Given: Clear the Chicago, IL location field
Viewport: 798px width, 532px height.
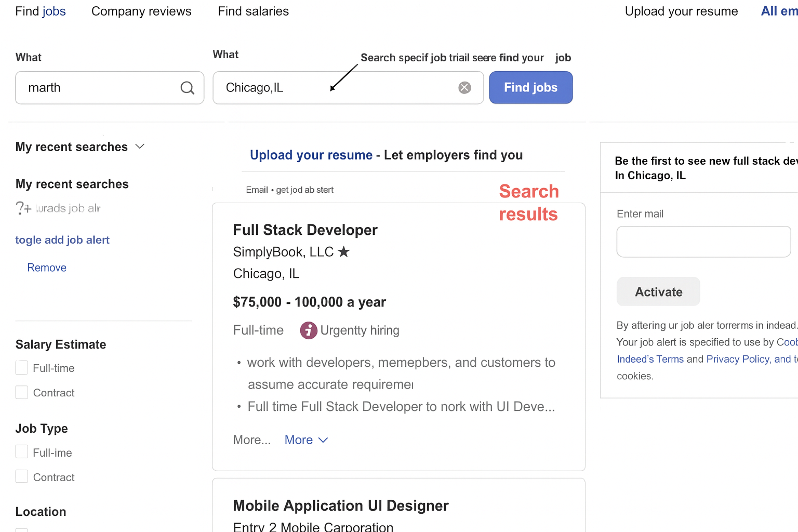Looking at the screenshot, I should click(x=464, y=88).
